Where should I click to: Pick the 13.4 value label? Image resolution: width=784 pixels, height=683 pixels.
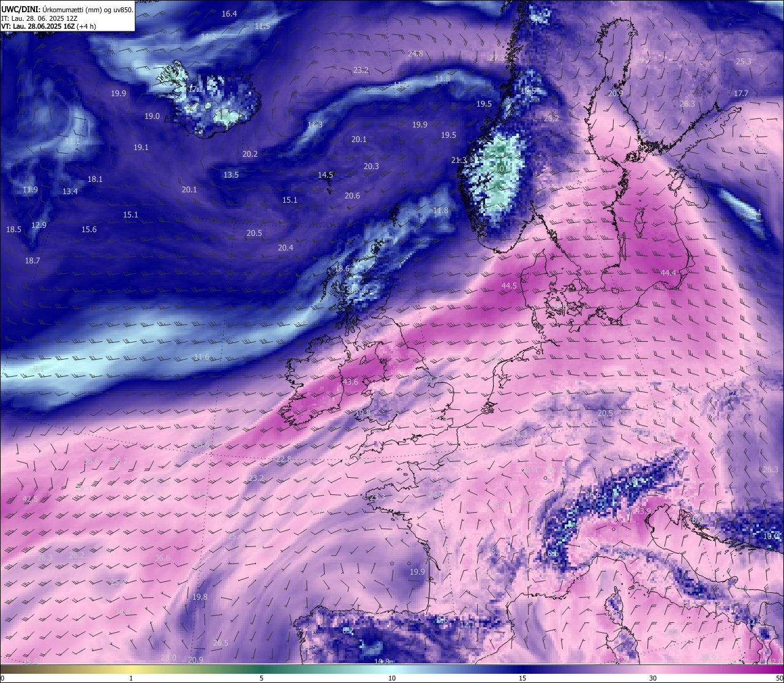tap(70, 191)
